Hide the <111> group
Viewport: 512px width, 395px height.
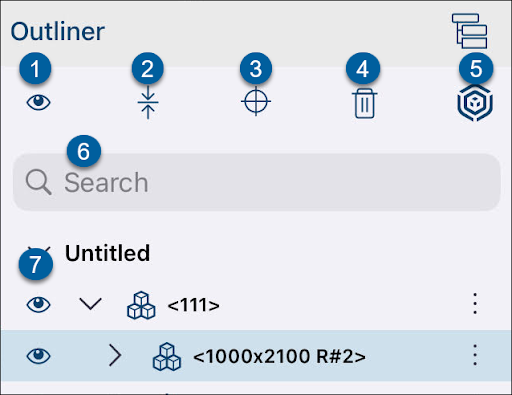pyautogui.click(x=38, y=304)
